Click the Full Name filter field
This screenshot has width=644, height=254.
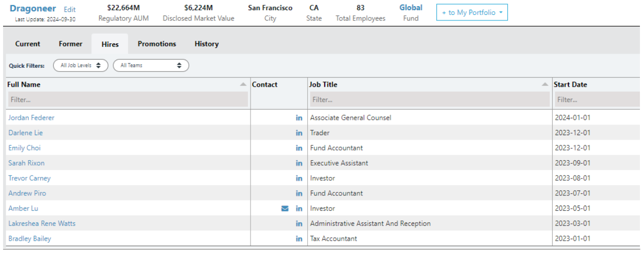click(128, 100)
